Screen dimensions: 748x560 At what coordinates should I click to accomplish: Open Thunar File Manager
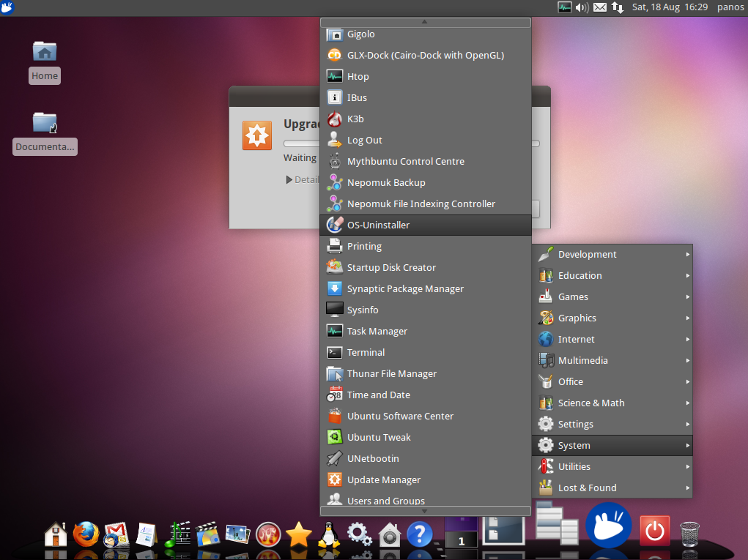(x=426, y=373)
